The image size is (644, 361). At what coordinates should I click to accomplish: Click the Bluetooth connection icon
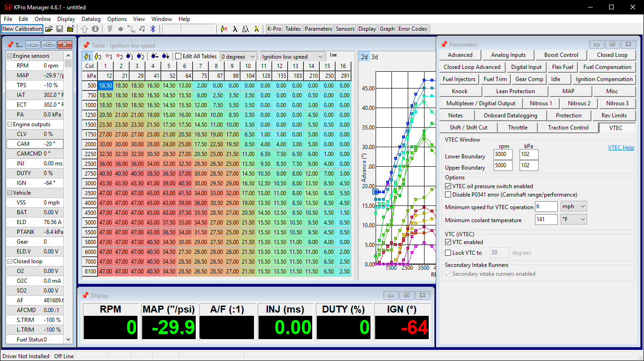[152, 29]
